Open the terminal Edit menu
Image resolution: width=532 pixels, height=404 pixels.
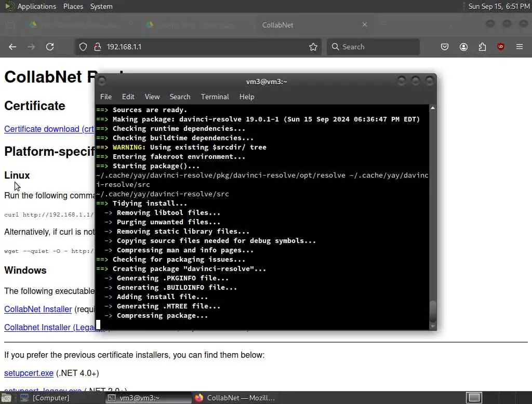(x=128, y=97)
